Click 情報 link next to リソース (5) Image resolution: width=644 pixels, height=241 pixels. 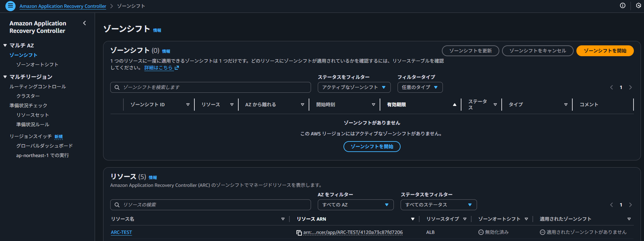tap(153, 177)
